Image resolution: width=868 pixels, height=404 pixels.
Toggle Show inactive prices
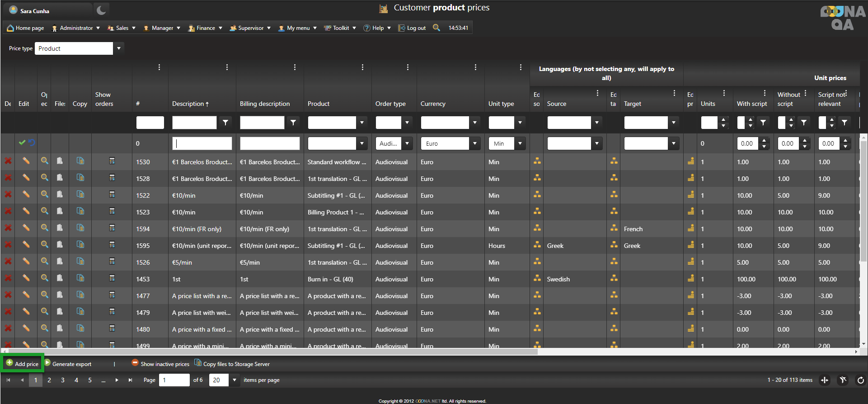pos(160,364)
